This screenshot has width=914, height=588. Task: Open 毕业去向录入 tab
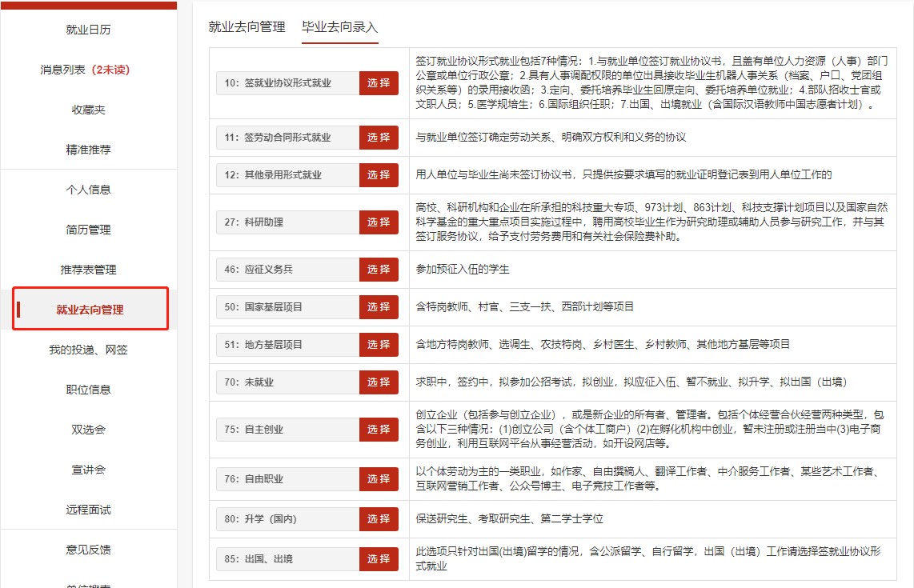pos(339,27)
